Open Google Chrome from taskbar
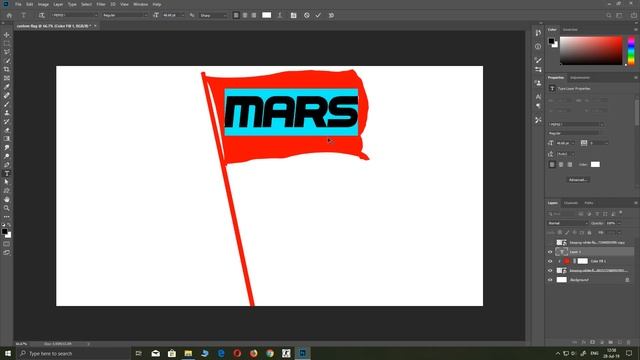 270,353
